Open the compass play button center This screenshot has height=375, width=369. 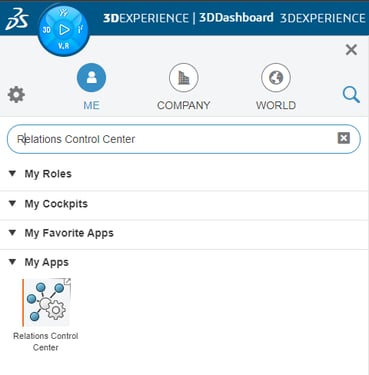pos(64,30)
